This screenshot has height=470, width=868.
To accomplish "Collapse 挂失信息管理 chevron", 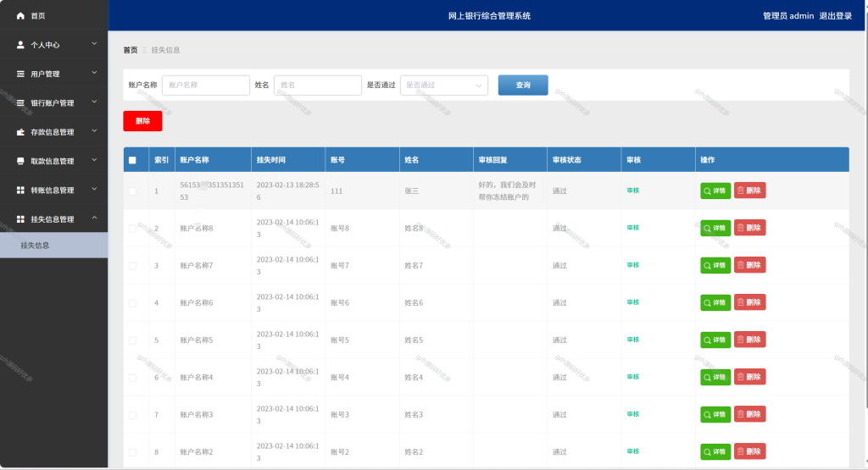I will pos(94,218).
